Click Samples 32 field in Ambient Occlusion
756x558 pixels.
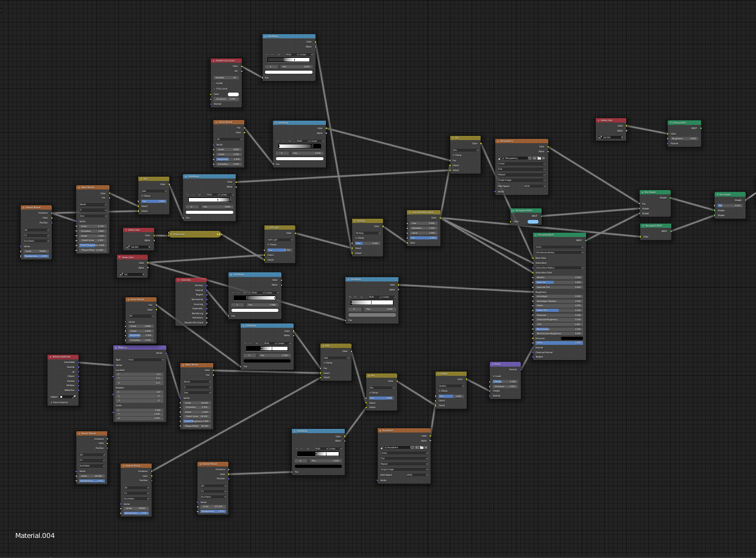226,78
